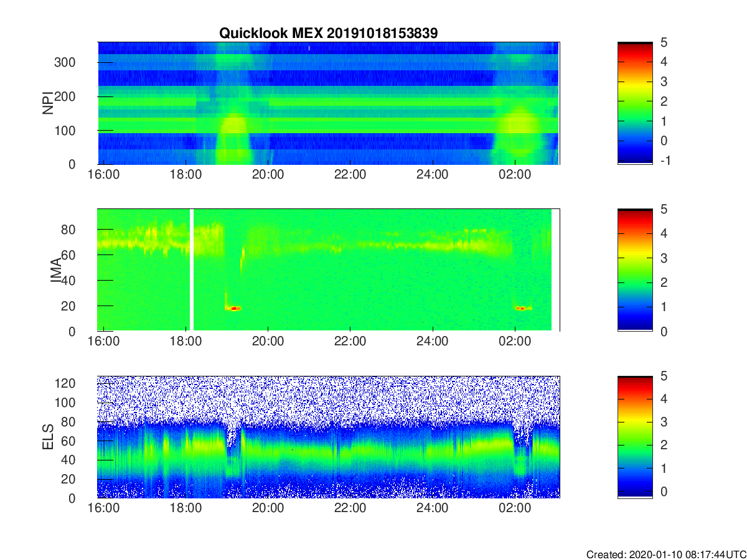Click the -1 label on NPI color scale
The image size is (747, 560).
[665, 161]
